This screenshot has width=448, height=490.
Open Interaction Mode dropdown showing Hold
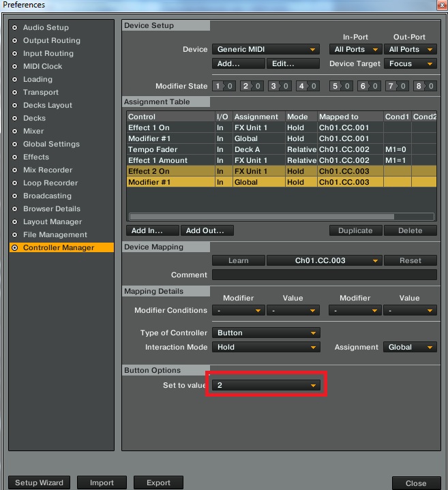point(266,347)
